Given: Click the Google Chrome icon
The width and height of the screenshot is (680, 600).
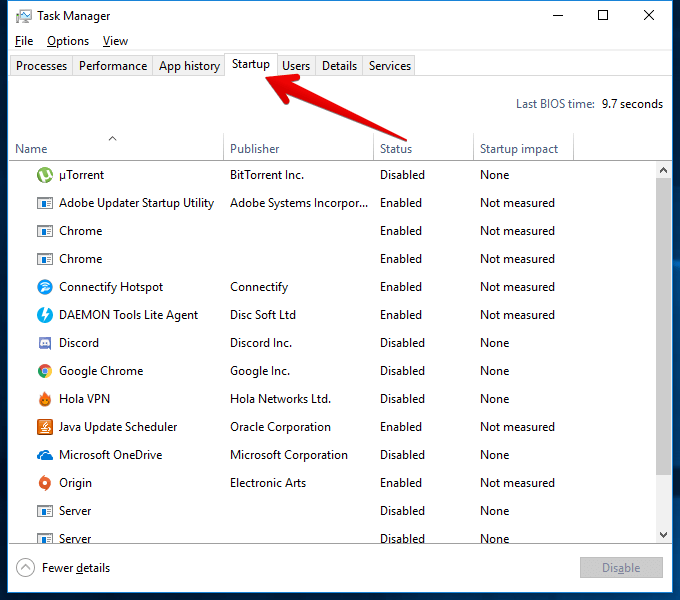Looking at the screenshot, I should coord(45,371).
